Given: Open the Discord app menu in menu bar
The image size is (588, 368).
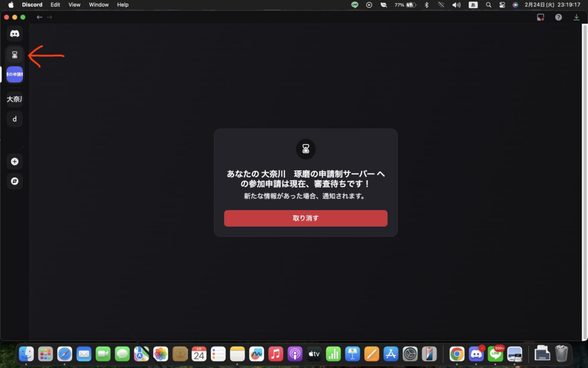Looking at the screenshot, I should click(x=32, y=5).
